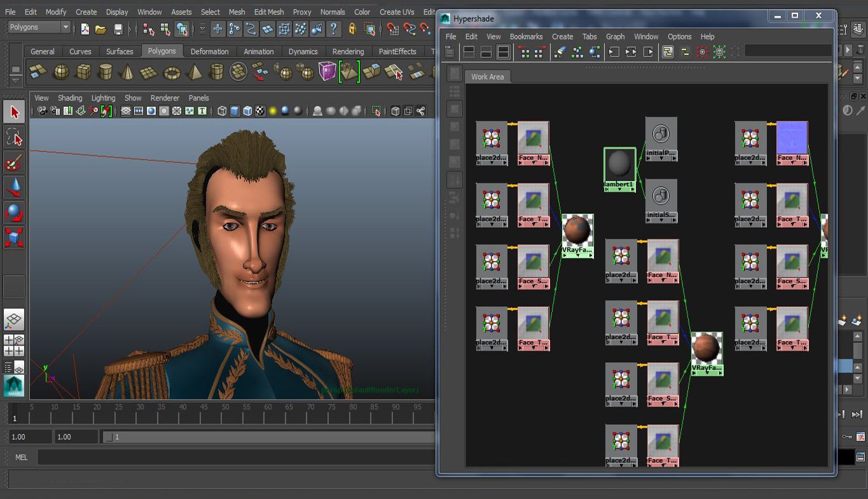
Task: Open the Polygons menu set dropdown
Action: [x=39, y=27]
